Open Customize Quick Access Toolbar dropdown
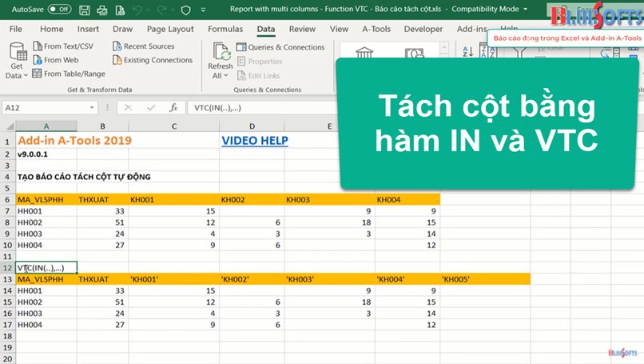This screenshot has width=644, height=364. 203,10
